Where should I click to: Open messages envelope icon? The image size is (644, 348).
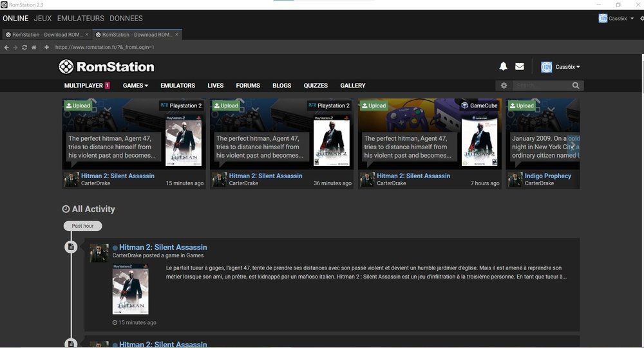pos(520,66)
